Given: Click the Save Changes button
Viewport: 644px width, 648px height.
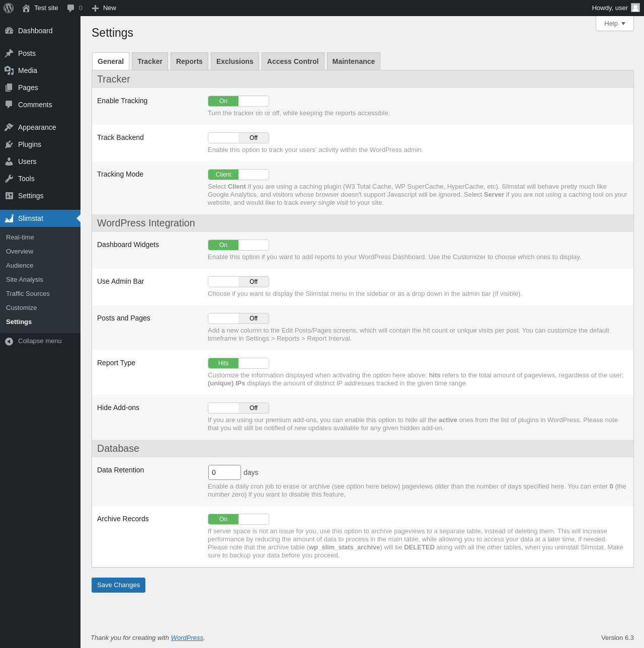Looking at the screenshot, I should click(118, 585).
